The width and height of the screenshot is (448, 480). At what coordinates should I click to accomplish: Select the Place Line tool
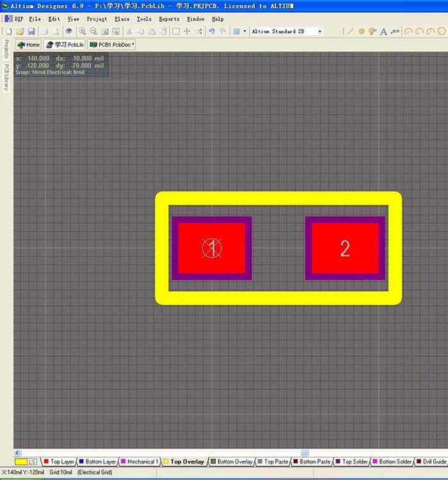tap(350, 31)
